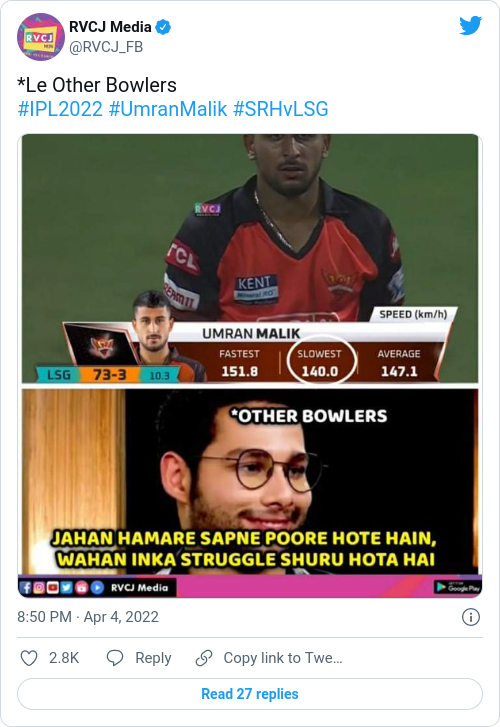Click the 2.8K likes count

coord(64,658)
